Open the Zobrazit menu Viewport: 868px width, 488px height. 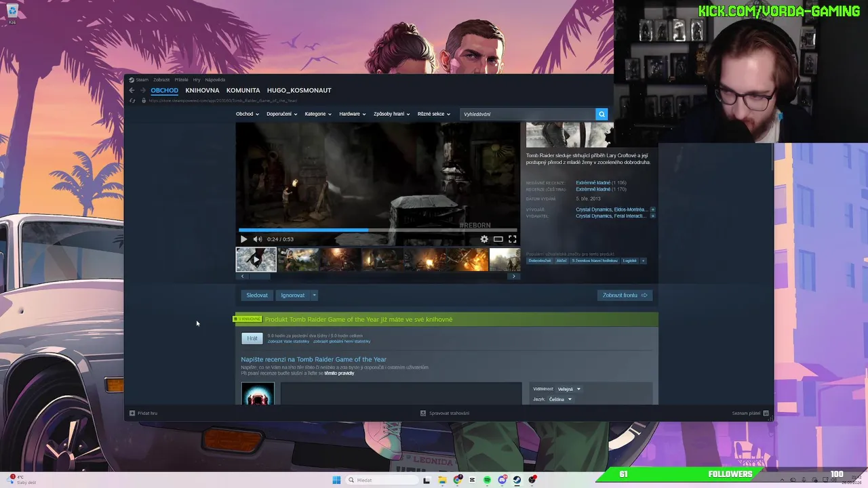tap(161, 80)
